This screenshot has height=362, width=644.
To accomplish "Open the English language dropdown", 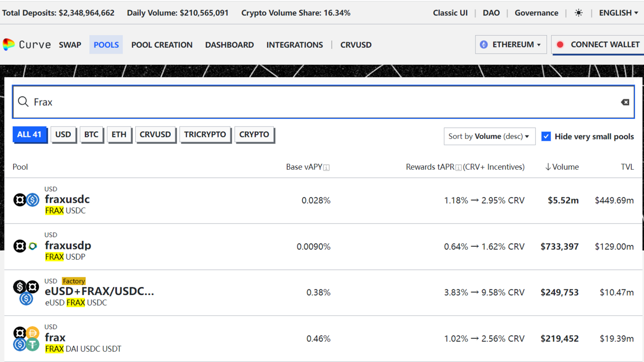I will pyautogui.click(x=618, y=13).
